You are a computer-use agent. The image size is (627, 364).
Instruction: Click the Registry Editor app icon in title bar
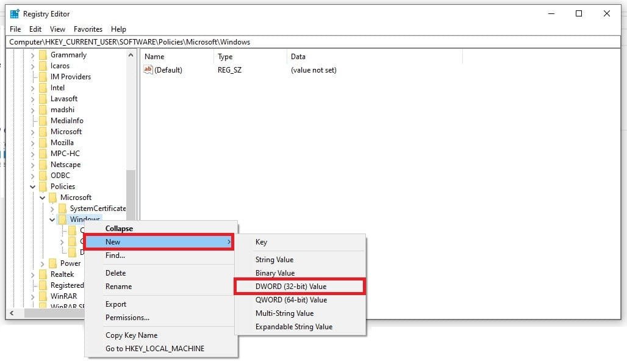15,13
